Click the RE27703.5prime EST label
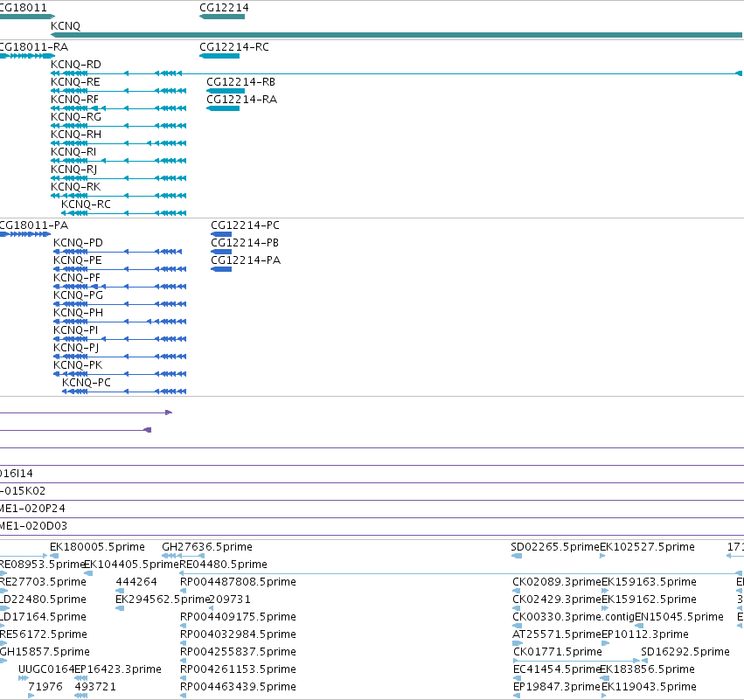The height and width of the screenshot is (700, 744). (x=43, y=582)
